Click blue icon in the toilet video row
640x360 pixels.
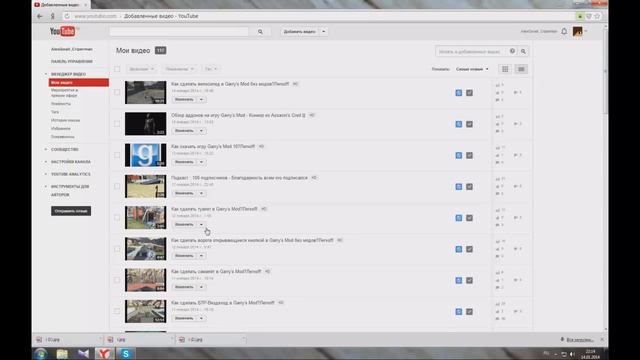point(459,218)
